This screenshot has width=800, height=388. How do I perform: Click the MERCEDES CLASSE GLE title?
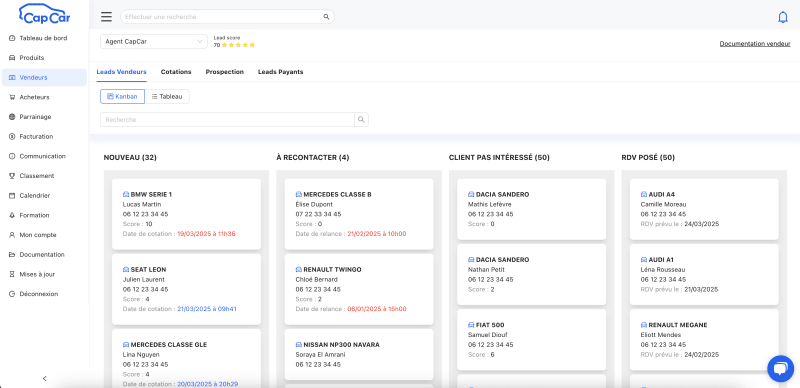[x=169, y=345]
